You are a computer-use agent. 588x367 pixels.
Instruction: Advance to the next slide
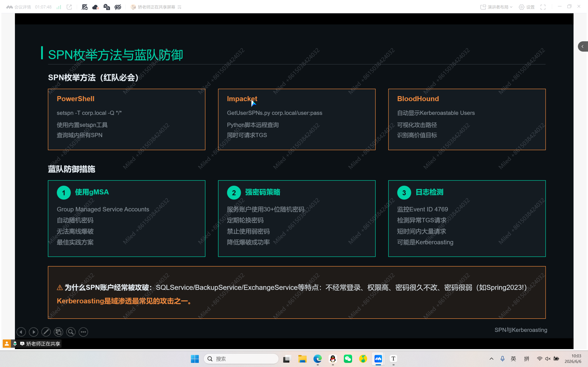pyautogui.click(x=34, y=332)
